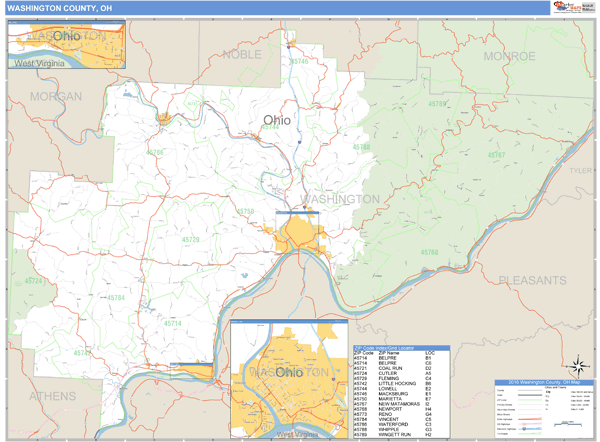Click the PLEASANTS county label

tap(531, 281)
